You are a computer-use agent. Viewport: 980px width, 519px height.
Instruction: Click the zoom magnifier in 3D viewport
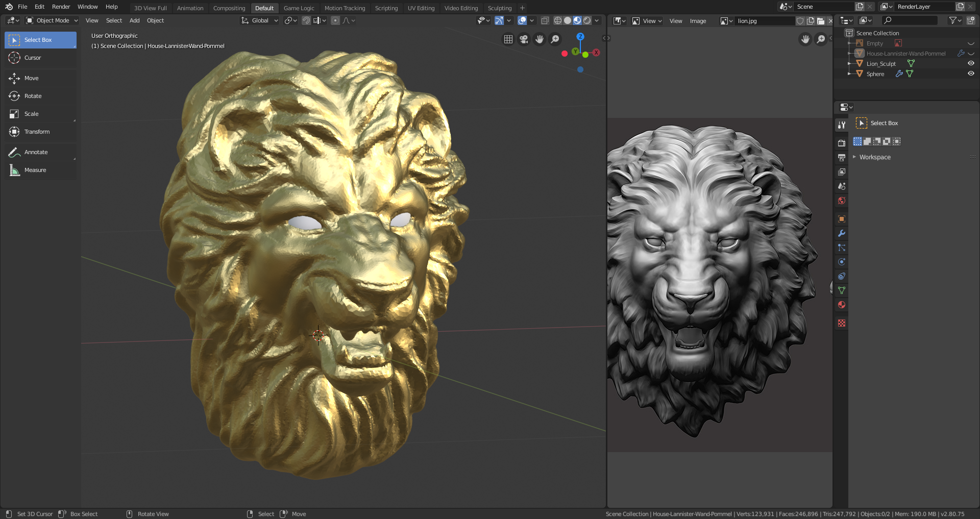(x=555, y=39)
